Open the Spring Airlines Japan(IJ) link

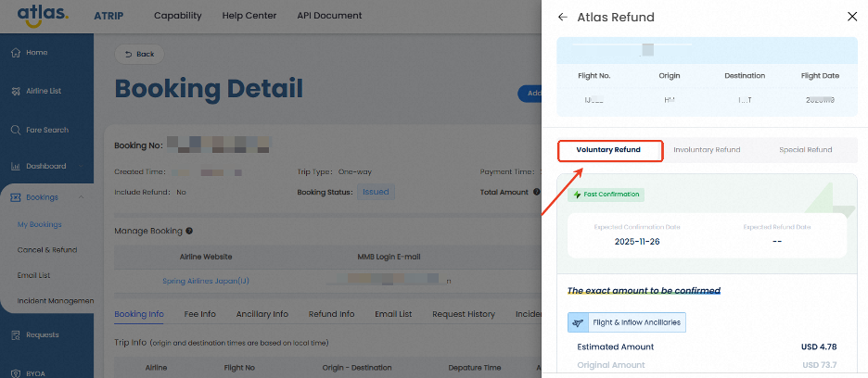click(205, 280)
